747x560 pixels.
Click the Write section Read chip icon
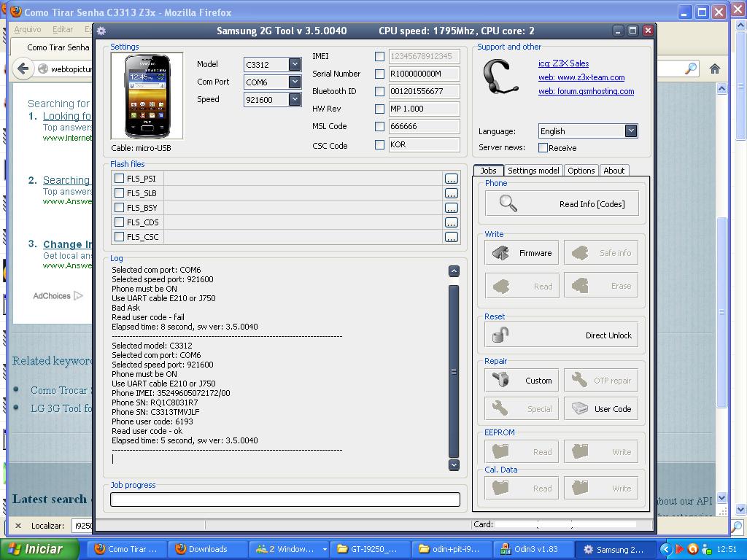click(x=500, y=286)
